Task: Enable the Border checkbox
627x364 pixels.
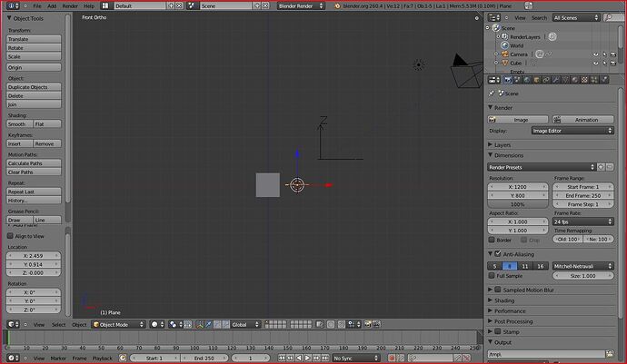Action: (x=492, y=240)
